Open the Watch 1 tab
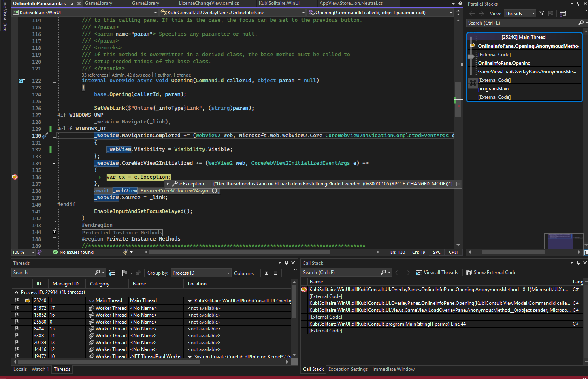The image size is (588, 379). (40, 369)
